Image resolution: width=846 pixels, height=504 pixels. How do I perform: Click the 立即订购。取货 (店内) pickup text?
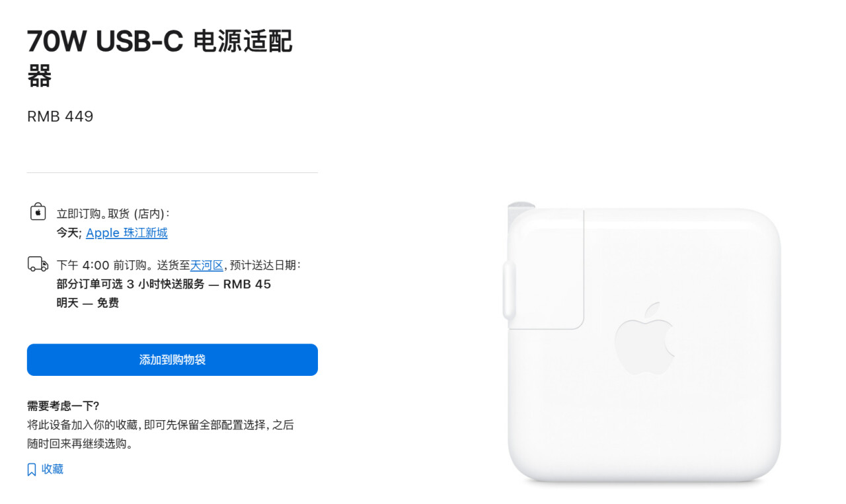point(114,213)
